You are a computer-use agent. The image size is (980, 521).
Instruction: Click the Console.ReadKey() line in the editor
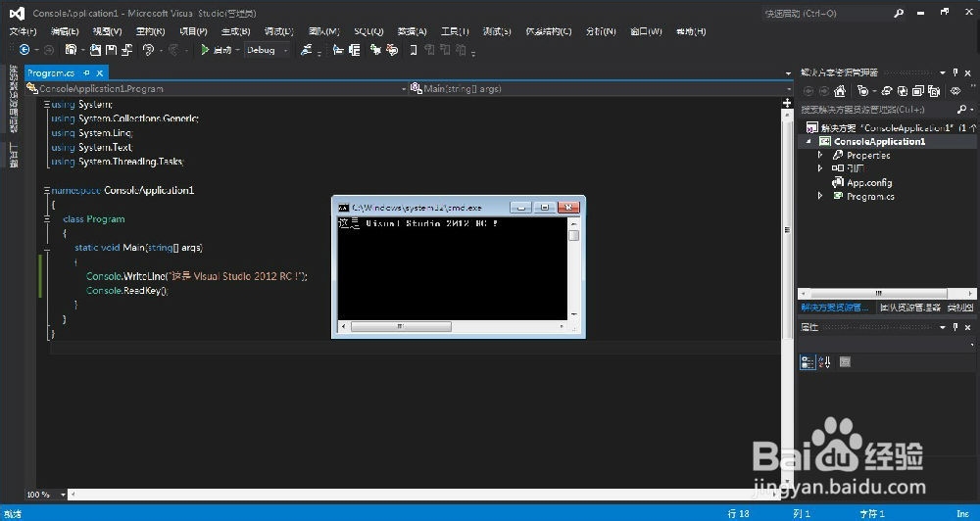[x=127, y=291]
